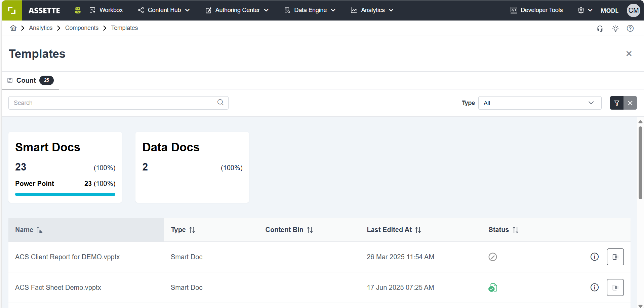Select the Smart Docs card

[x=65, y=167]
